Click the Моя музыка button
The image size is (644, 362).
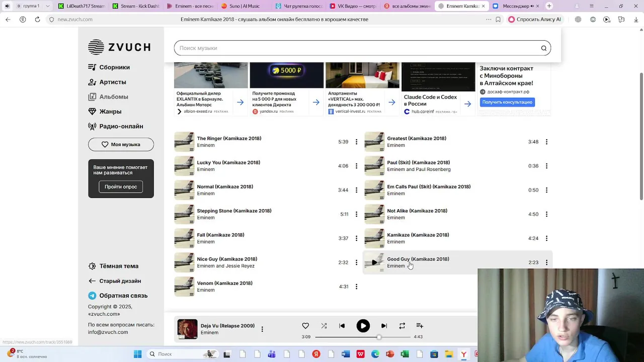pos(121,144)
